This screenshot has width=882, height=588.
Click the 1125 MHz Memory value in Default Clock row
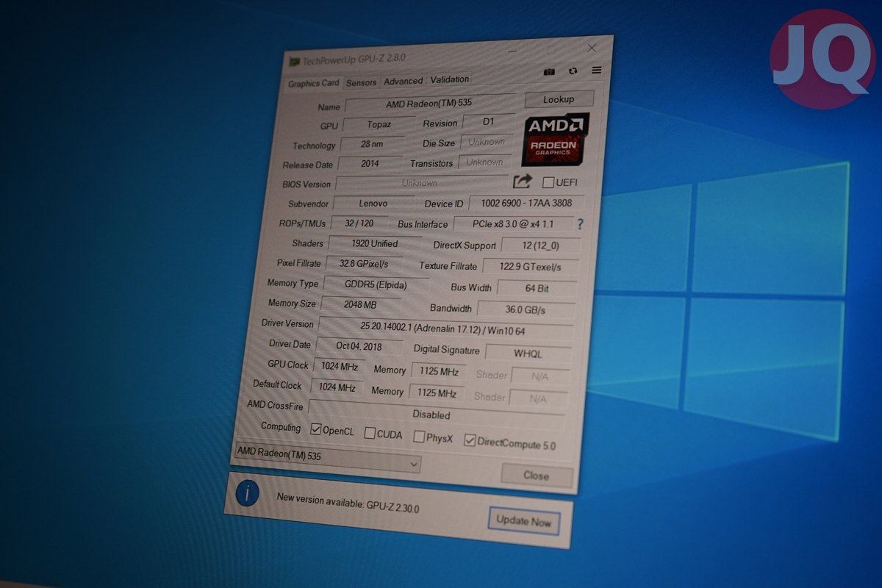pyautogui.click(x=437, y=392)
